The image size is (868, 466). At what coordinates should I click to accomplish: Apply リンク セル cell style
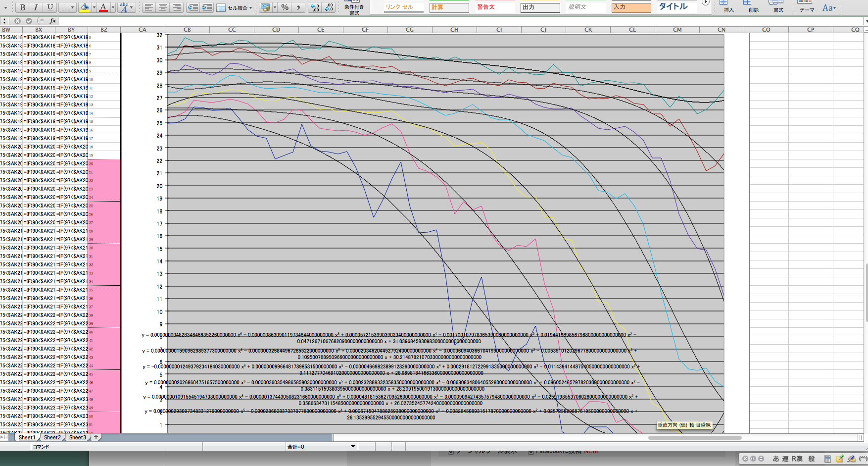pyautogui.click(x=404, y=7)
